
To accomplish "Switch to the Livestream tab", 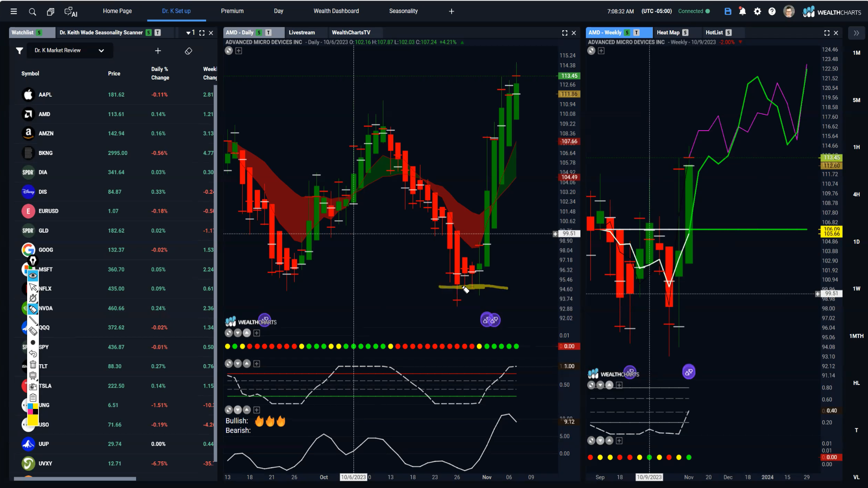I will click(302, 33).
